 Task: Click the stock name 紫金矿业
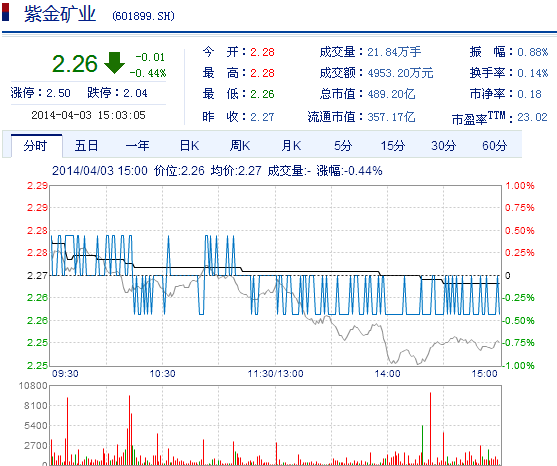(60, 14)
